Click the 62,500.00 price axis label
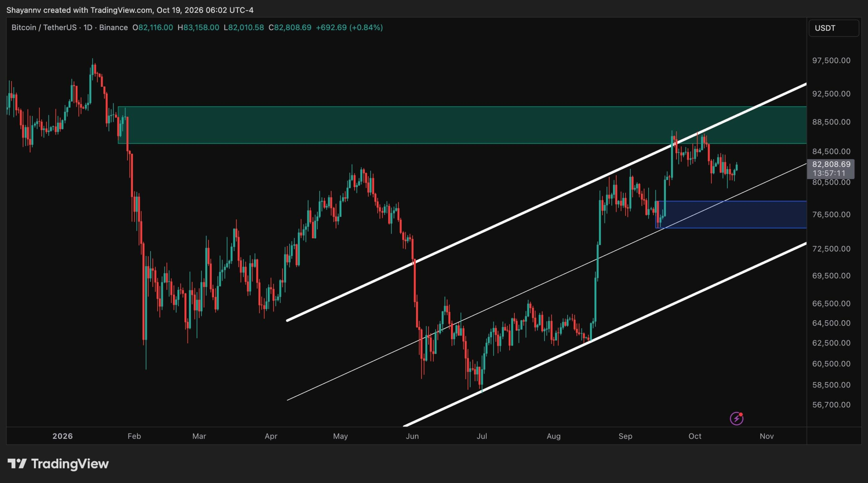Screen dimensions: 868x483 831,343
